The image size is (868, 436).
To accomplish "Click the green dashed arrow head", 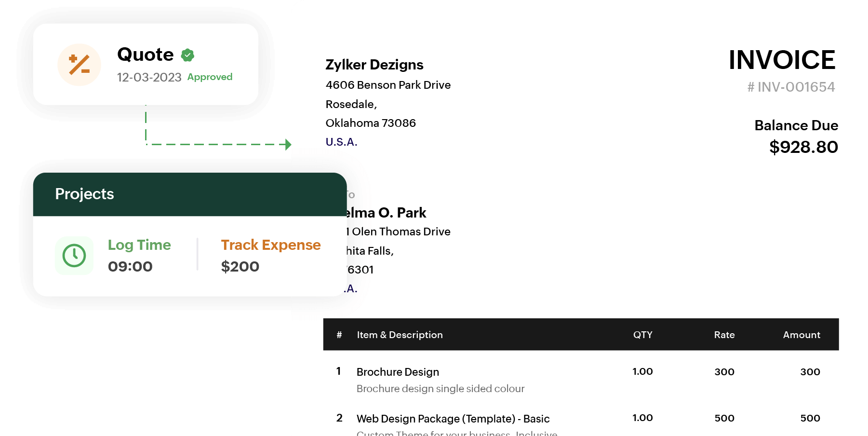I will pyautogui.click(x=288, y=144).
